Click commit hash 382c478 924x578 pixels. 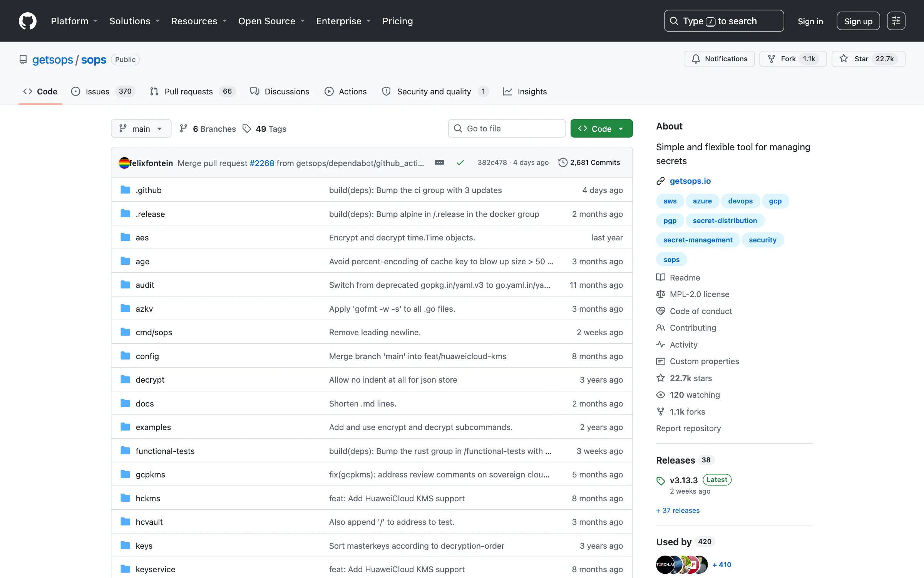(492, 163)
